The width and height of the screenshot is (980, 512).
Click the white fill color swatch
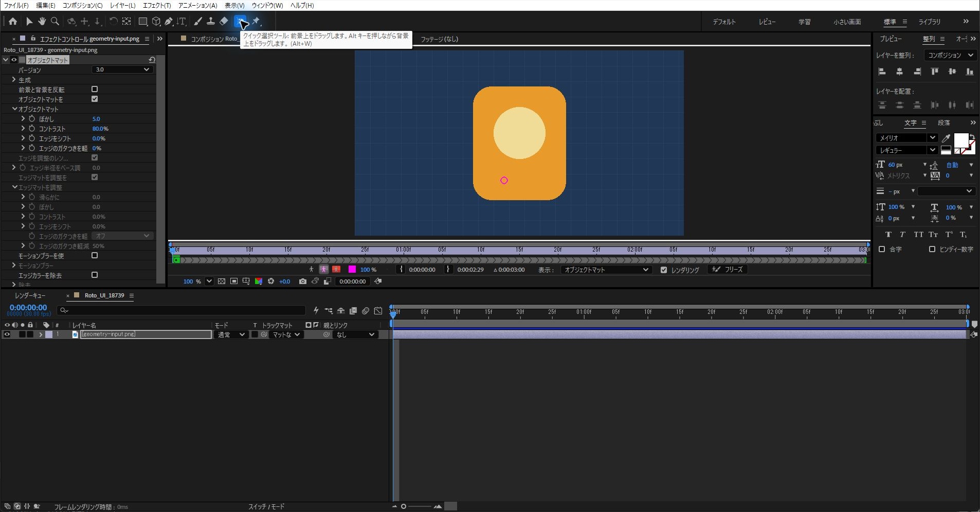(961, 140)
